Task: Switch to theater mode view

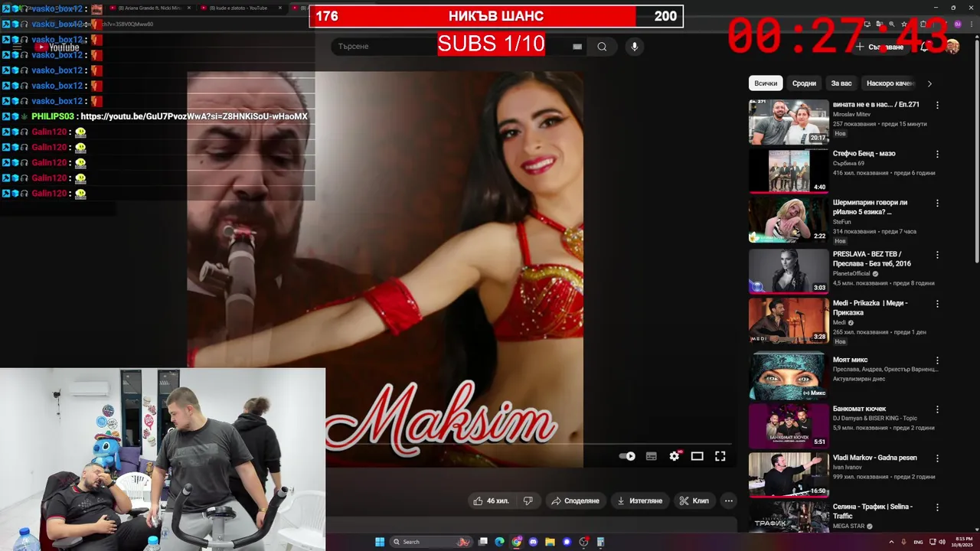Action: pos(697,456)
